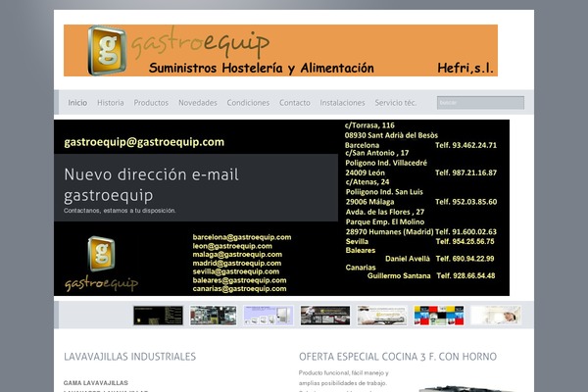This screenshot has width=588, height=392.
Task: Click 'Suministros Hostelería y Alimentación' banner text
Action: [x=262, y=69]
